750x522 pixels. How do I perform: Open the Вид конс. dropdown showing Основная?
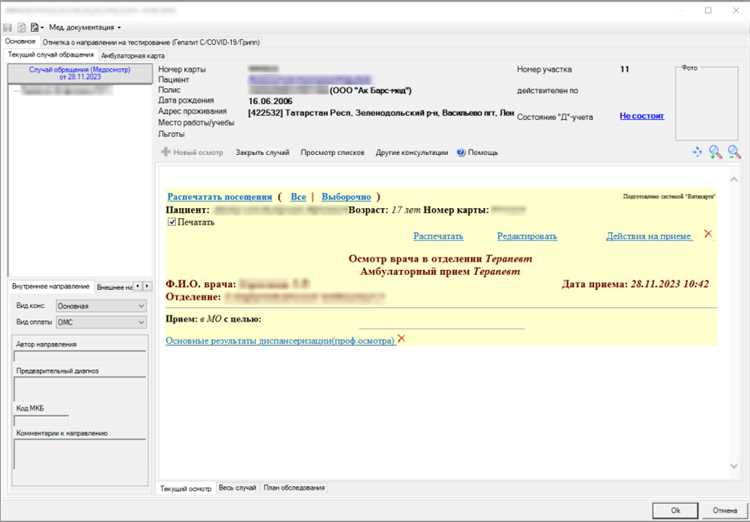click(101, 306)
